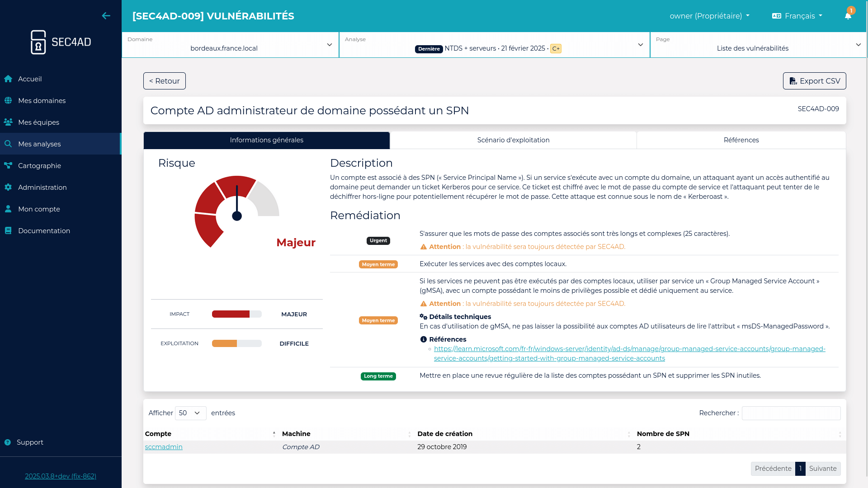Screen dimensions: 868x488
Task: Select Informations générales tab
Action: (x=266, y=140)
